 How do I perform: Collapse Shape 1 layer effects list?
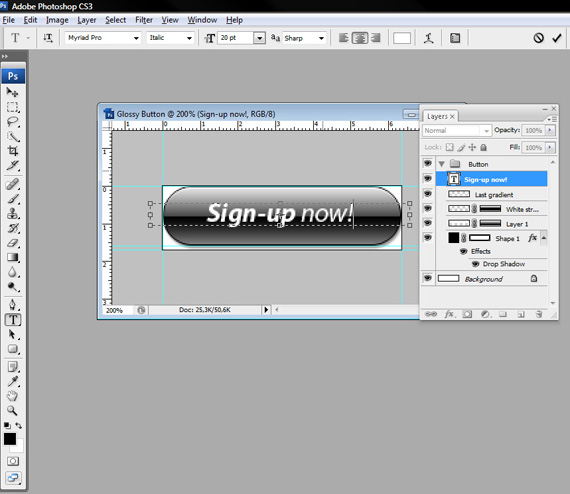544,238
